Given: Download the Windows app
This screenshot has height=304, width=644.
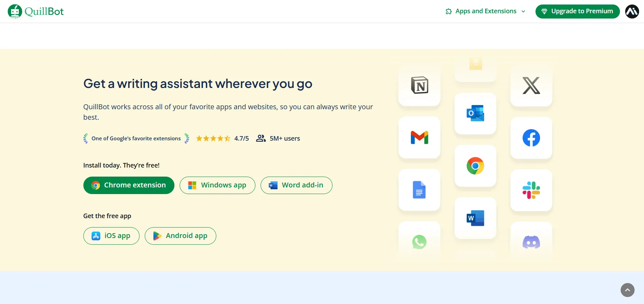Looking at the screenshot, I should click(217, 185).
